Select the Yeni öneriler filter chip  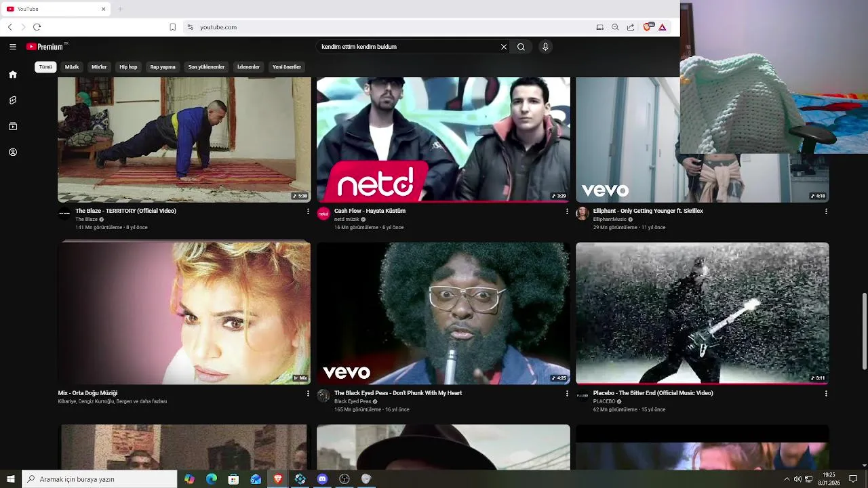[287, 67]
